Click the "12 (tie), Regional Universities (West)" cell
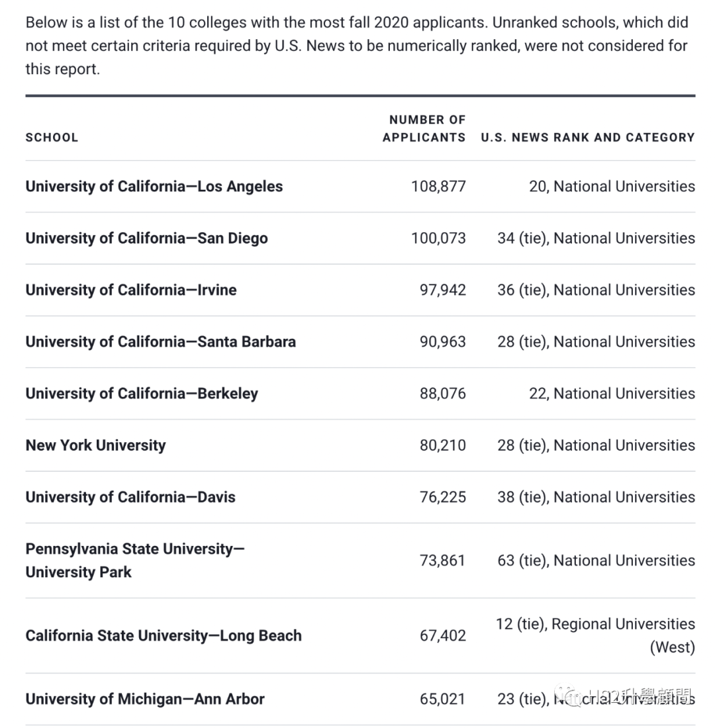 [595, 635]
